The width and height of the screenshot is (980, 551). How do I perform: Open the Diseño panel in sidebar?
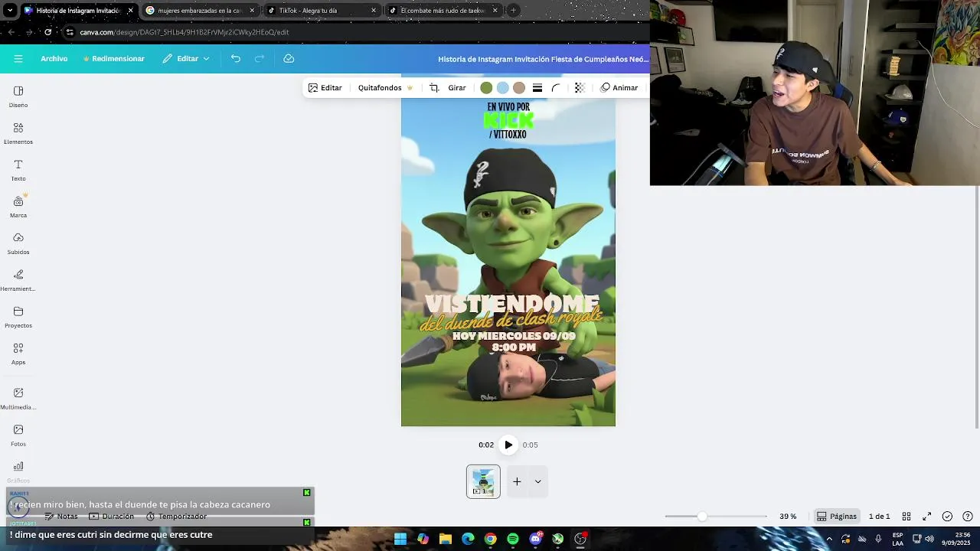pyautogui.click(x=18, y=96)
